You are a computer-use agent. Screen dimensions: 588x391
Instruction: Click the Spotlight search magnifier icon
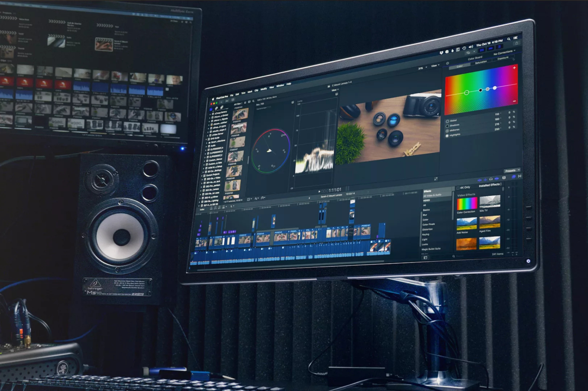(509, 39)
